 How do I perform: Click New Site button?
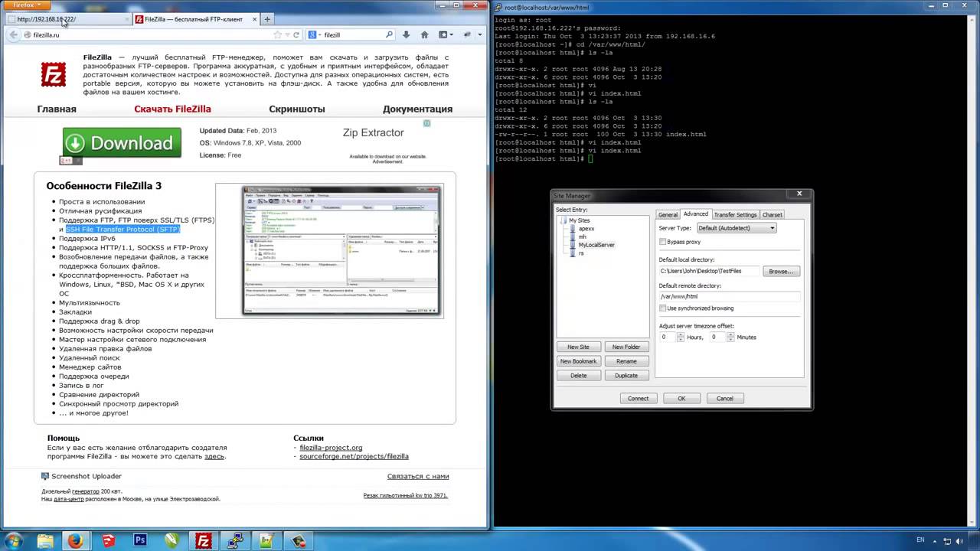(x=578, y=347)
